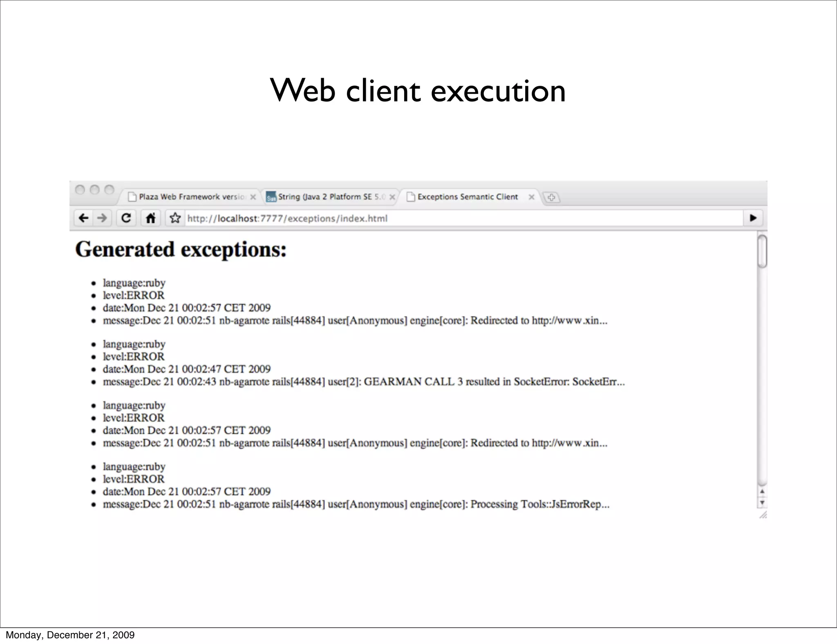This screenshot has height=644, width=837.
Task: Click the window resize grip corner
Action: coord(763,515)
